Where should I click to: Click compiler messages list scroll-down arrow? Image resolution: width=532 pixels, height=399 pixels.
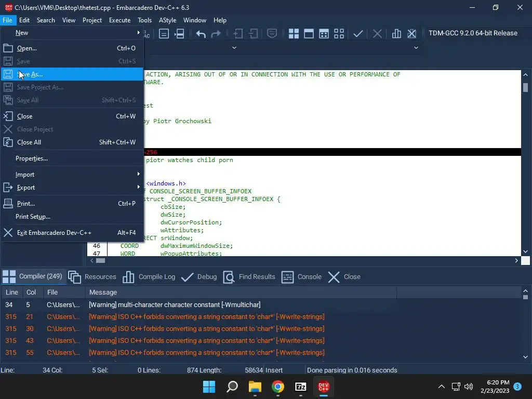[x=526, y=357]
